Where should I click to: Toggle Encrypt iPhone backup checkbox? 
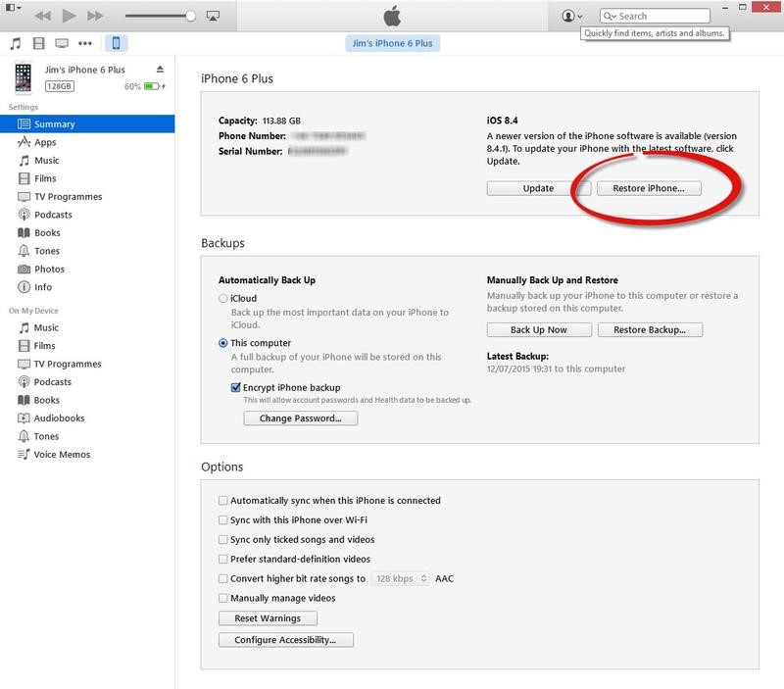(236, 387)
